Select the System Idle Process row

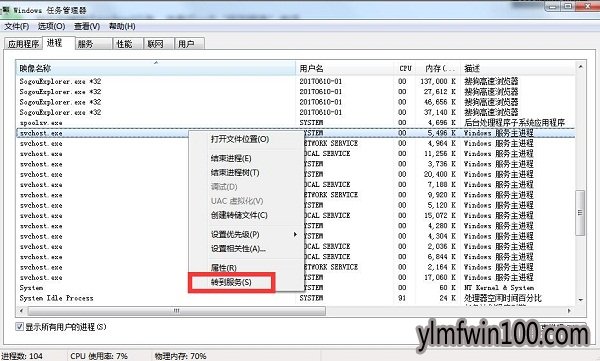coord(295,298)
